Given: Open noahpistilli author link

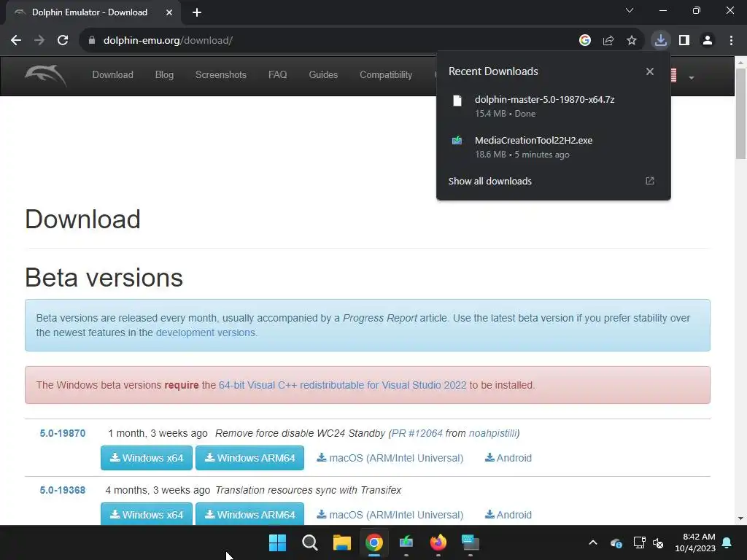Looking at the screenshot, I should [492, 433].
